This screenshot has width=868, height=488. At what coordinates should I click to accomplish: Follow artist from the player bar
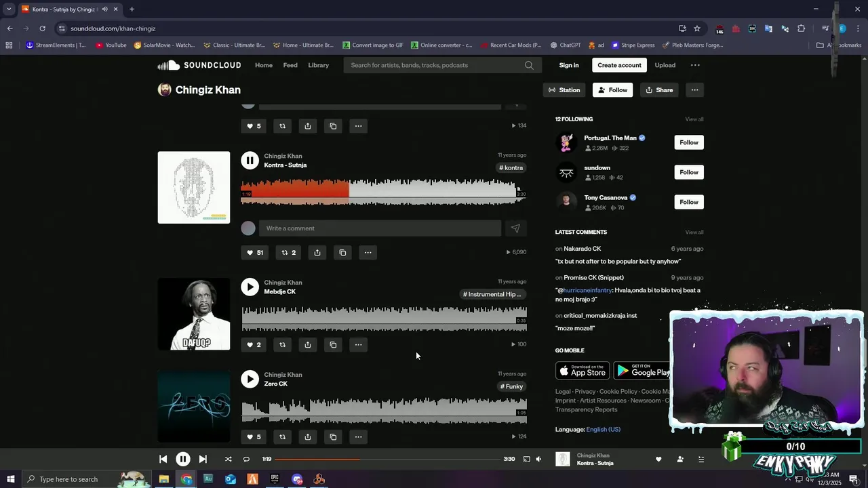tap(680, 459)
